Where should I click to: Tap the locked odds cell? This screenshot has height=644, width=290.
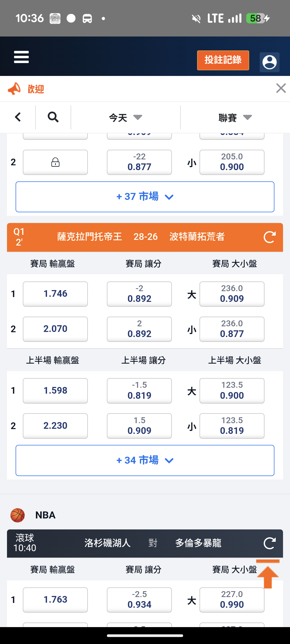[x=55, y=162]
